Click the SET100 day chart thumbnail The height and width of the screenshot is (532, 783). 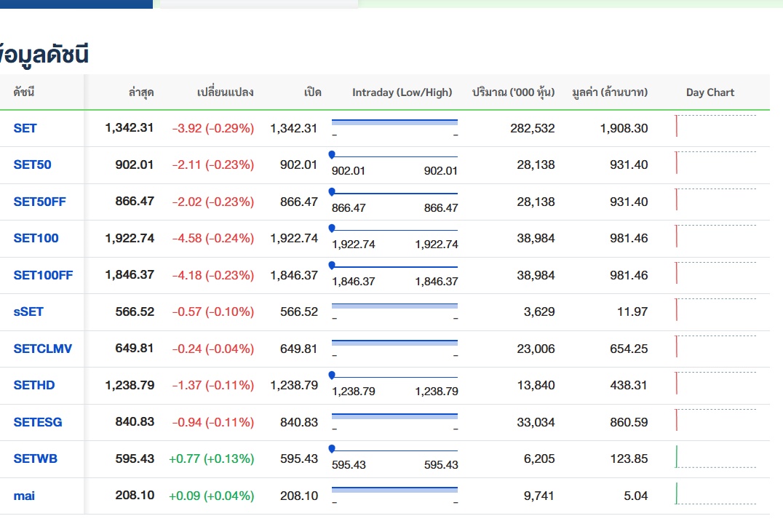pos(715,237)
